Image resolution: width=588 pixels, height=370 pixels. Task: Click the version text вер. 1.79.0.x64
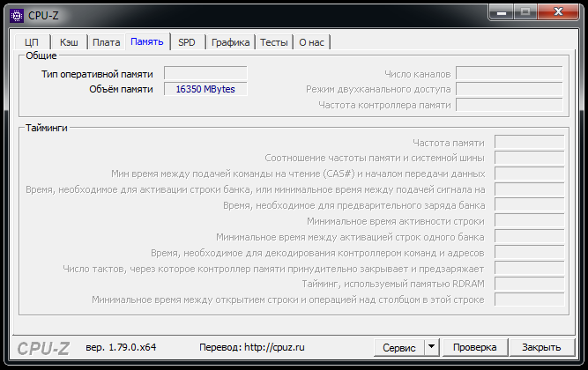[x=121, y=347]
